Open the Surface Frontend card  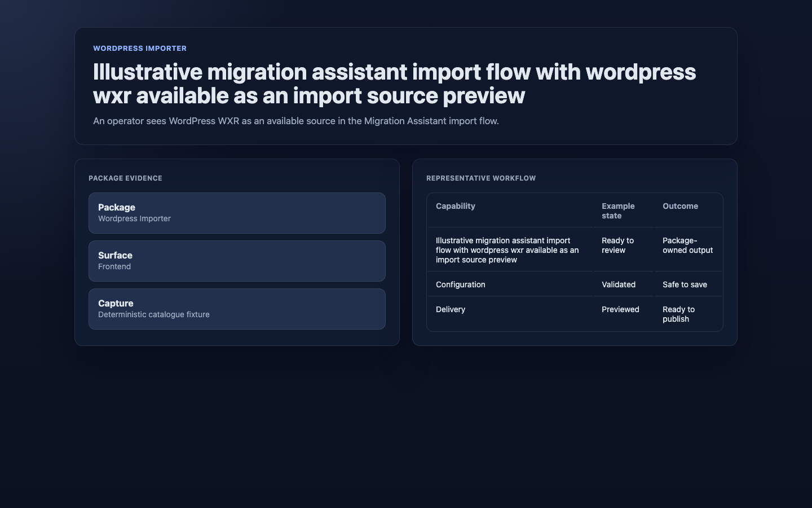[237, 261]
